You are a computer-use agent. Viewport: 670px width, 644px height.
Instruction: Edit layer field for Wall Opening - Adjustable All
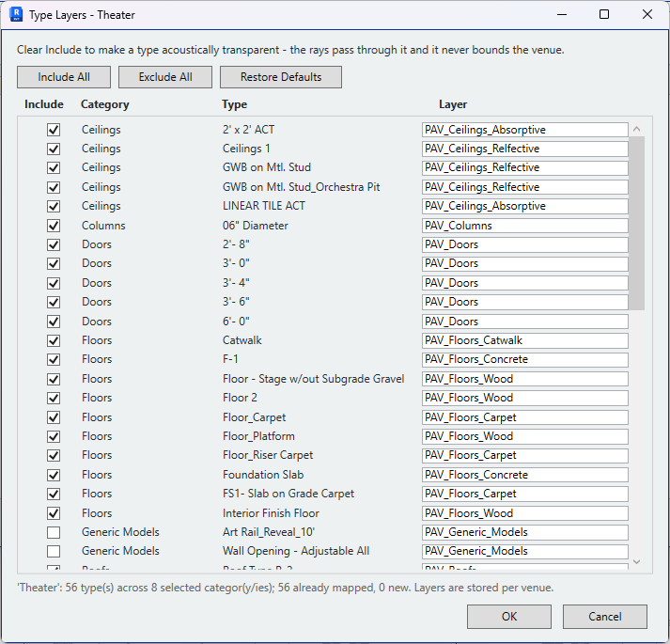pos(524,551)
